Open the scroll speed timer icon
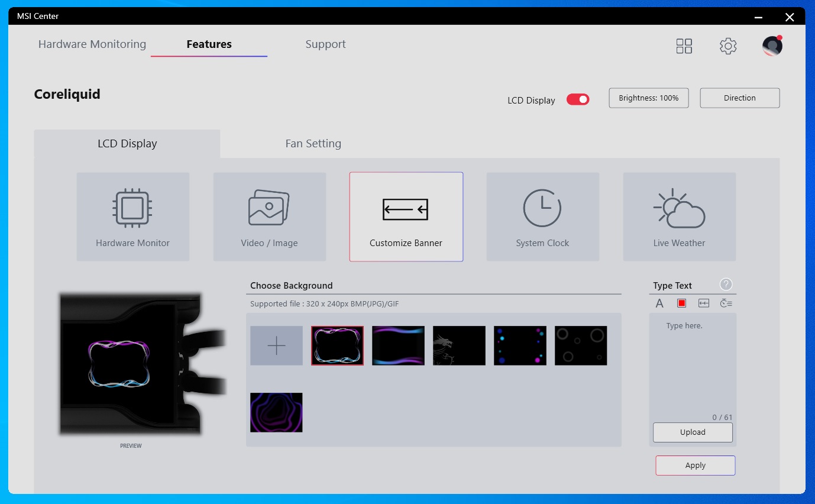815x504 pixels. tap(726, 303)
